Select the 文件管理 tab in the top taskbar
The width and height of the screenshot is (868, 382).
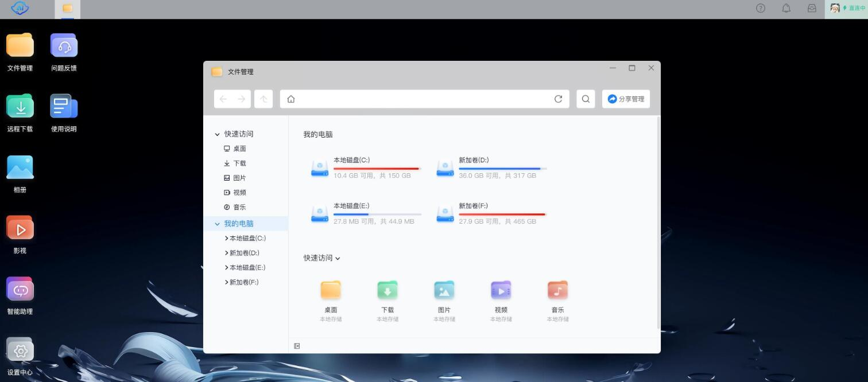pyautogui.click(x=68, y=9)
